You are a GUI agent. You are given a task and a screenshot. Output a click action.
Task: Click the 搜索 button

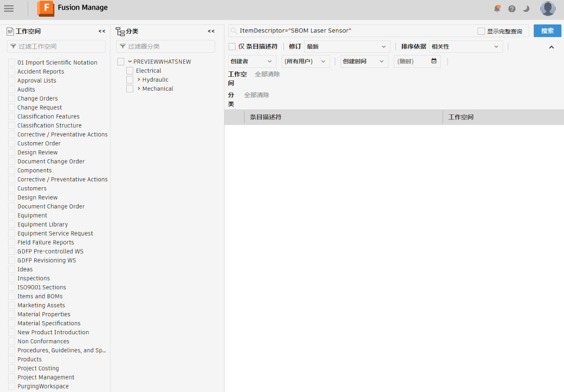coord(547,31)
